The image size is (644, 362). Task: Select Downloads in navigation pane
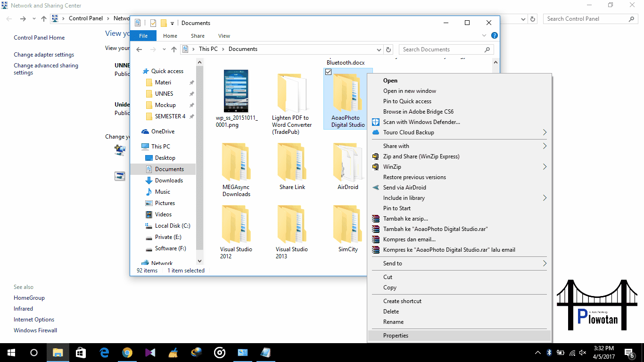coord(169,181)
